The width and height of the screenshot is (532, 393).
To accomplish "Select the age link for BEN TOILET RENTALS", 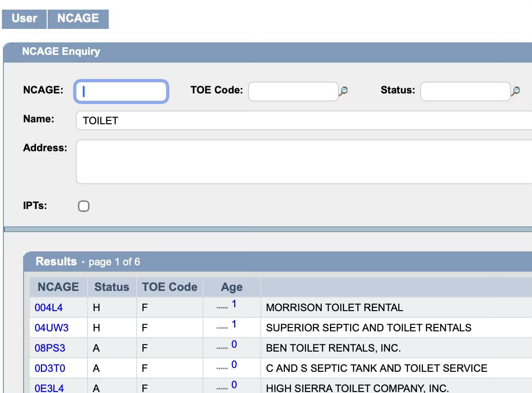I will click(234, 344).
